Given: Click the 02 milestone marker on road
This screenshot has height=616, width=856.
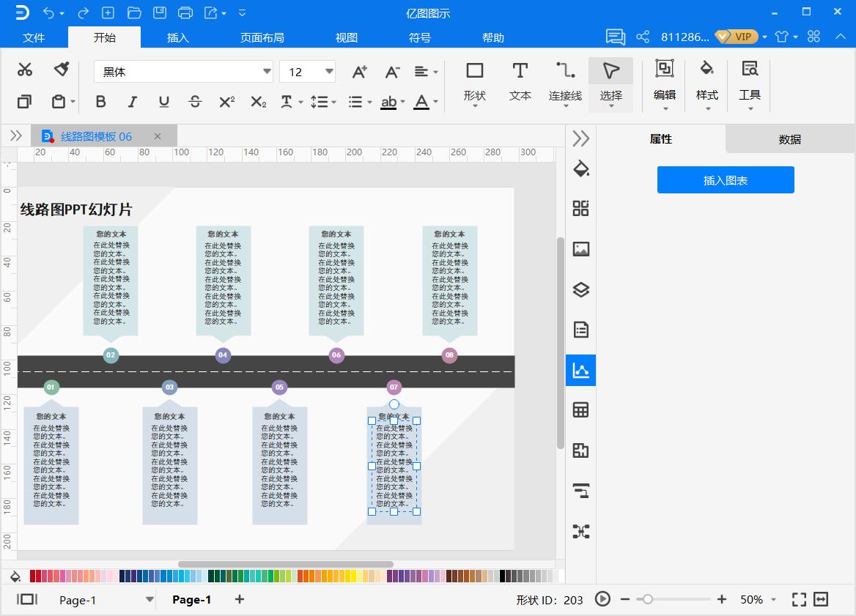Looking at the screenshot, I should (x=111, y=355).
